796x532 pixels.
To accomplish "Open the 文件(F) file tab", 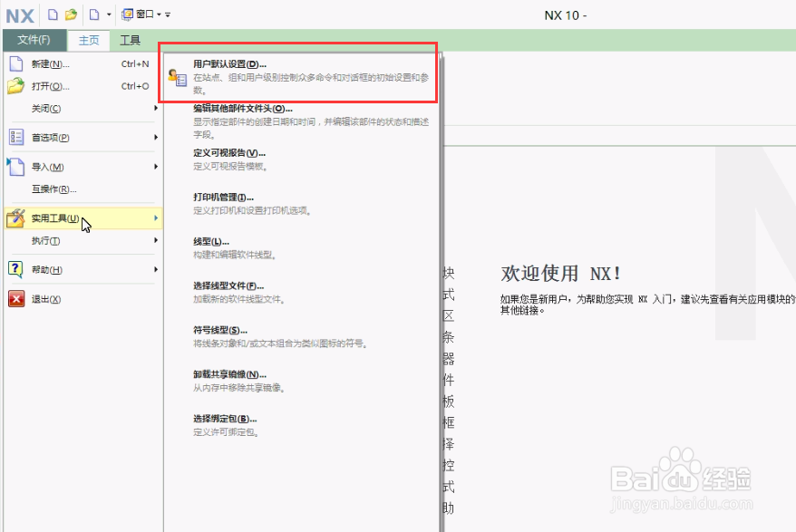I will click(x=34, y=40).
